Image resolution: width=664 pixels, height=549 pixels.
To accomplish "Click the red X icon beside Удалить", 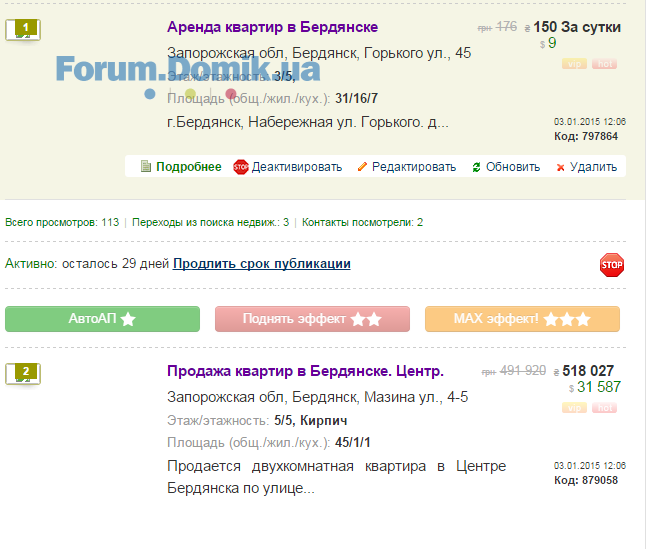I will (560, 167).
